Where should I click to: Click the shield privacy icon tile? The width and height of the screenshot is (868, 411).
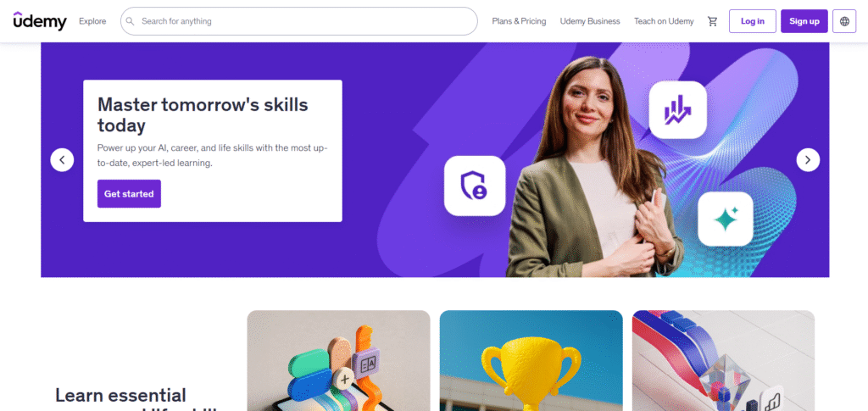pos(475,186)
